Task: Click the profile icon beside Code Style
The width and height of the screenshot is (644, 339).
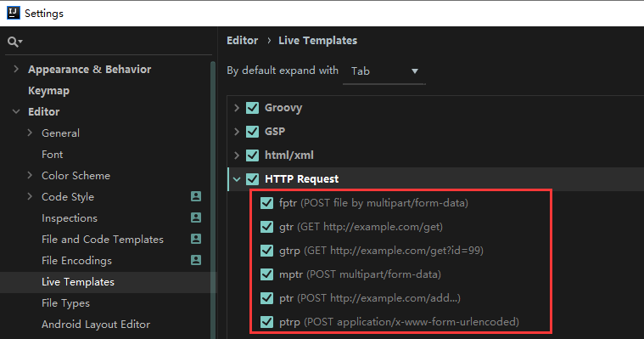Action: click(x=196, y=196)
